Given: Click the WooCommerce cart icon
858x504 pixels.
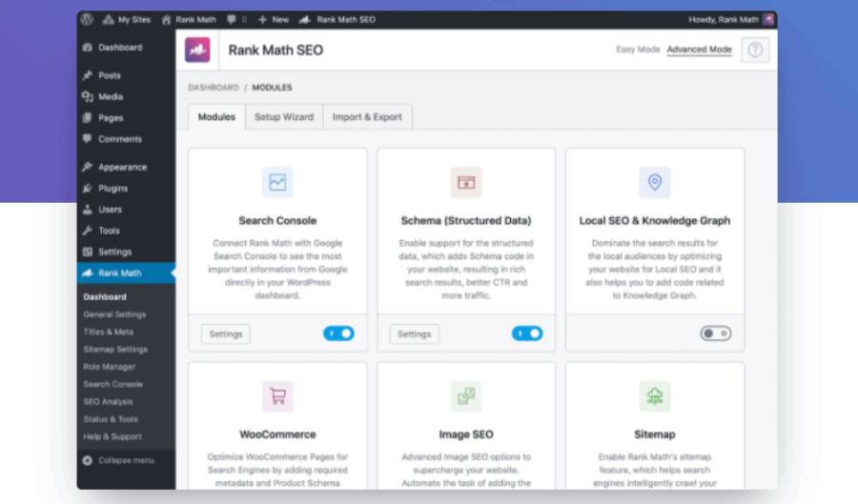Looking at the screenshot, I should coord(277,395).
